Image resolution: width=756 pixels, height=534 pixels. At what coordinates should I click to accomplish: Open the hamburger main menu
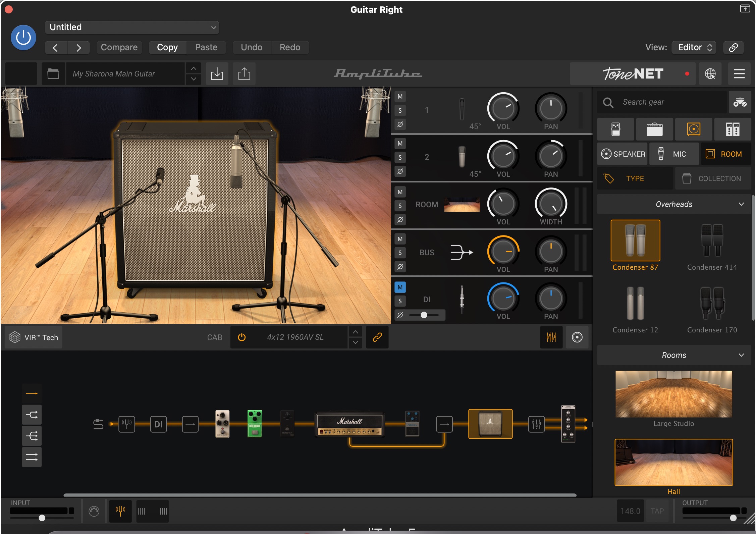point(739,73)
